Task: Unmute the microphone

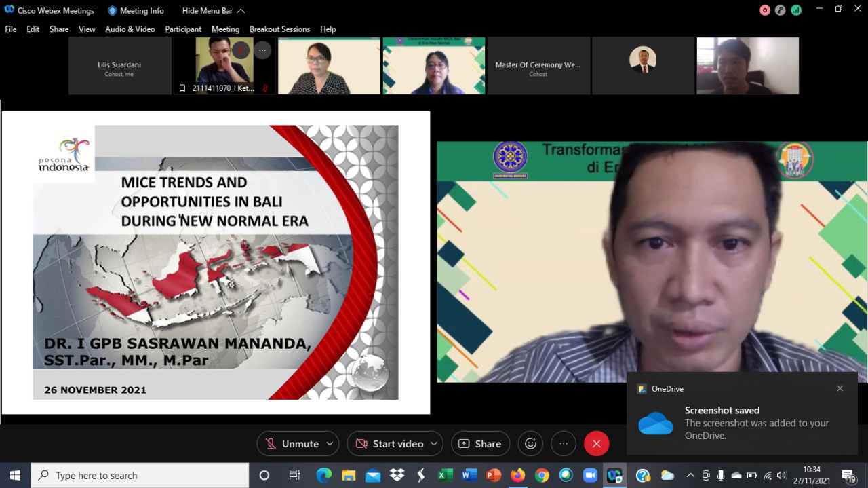Action: tap(292, 444)
